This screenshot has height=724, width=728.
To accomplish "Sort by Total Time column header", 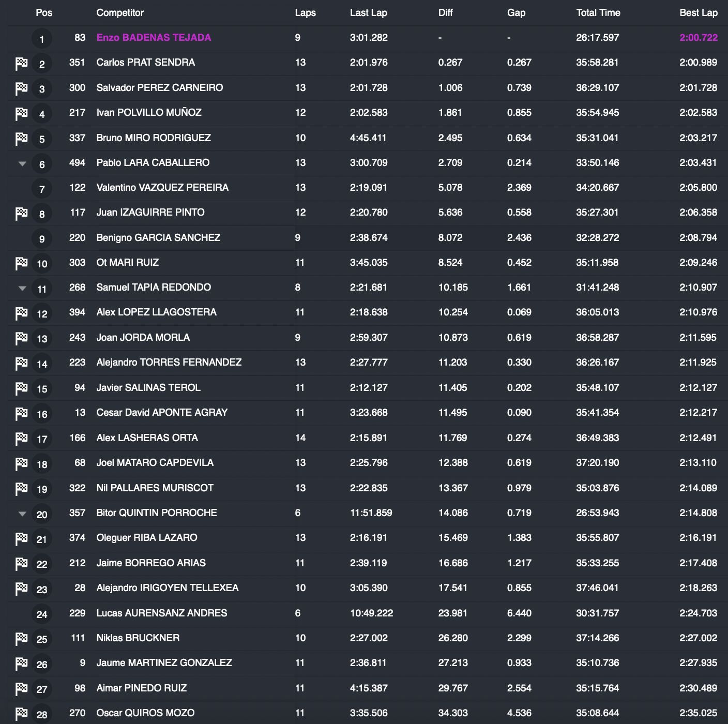I will tap(598, 13).
